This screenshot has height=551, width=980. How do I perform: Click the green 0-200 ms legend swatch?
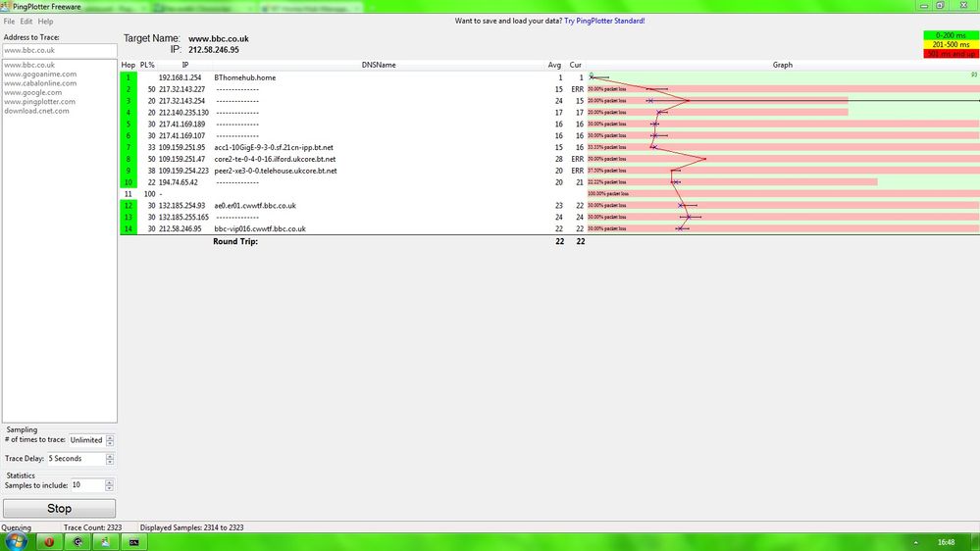(x=951, y=35)
